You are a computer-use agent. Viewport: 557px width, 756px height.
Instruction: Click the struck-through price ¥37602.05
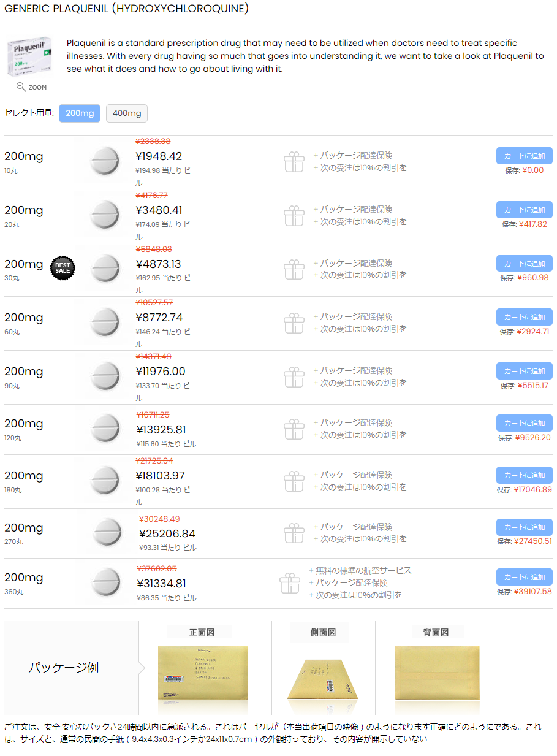point(156,568)
